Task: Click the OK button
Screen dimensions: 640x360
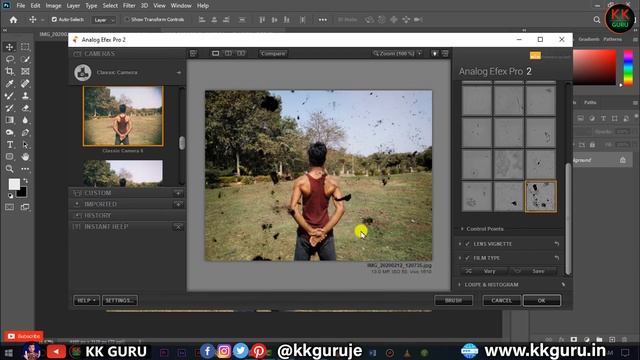Action: pos(542,300)
